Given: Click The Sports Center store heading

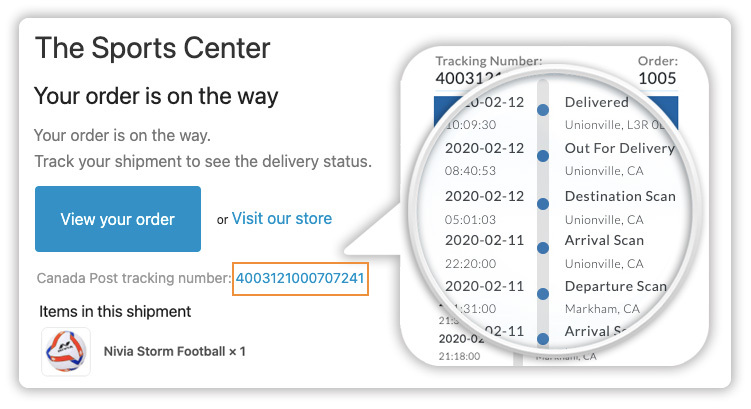Looking at the screenshot, I should pyautogui.click(x=153, y=48).
